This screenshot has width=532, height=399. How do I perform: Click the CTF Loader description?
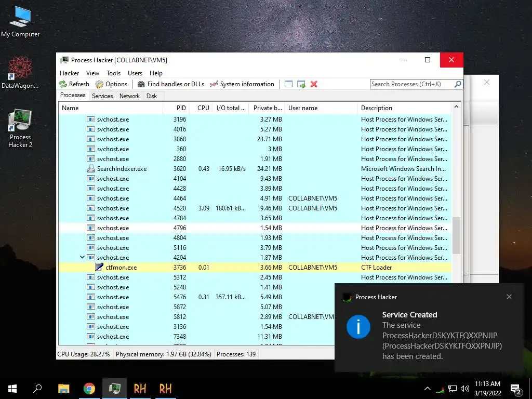pos(376,268)
